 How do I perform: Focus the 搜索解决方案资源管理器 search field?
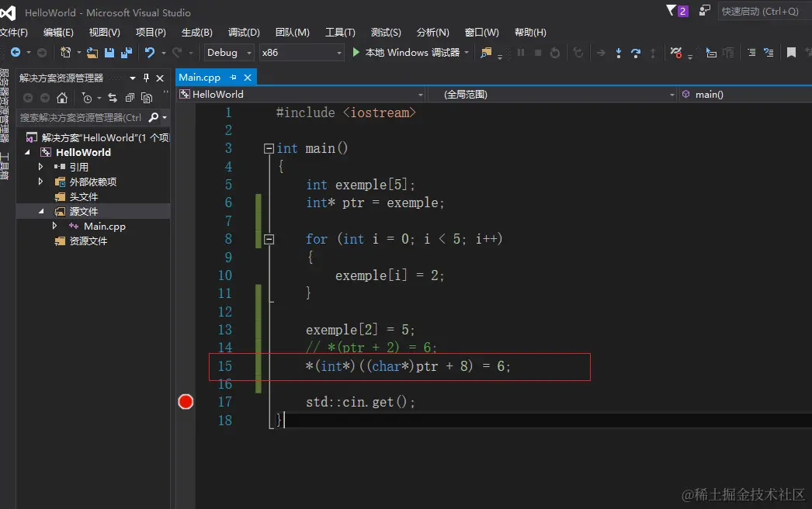[82, 117]
